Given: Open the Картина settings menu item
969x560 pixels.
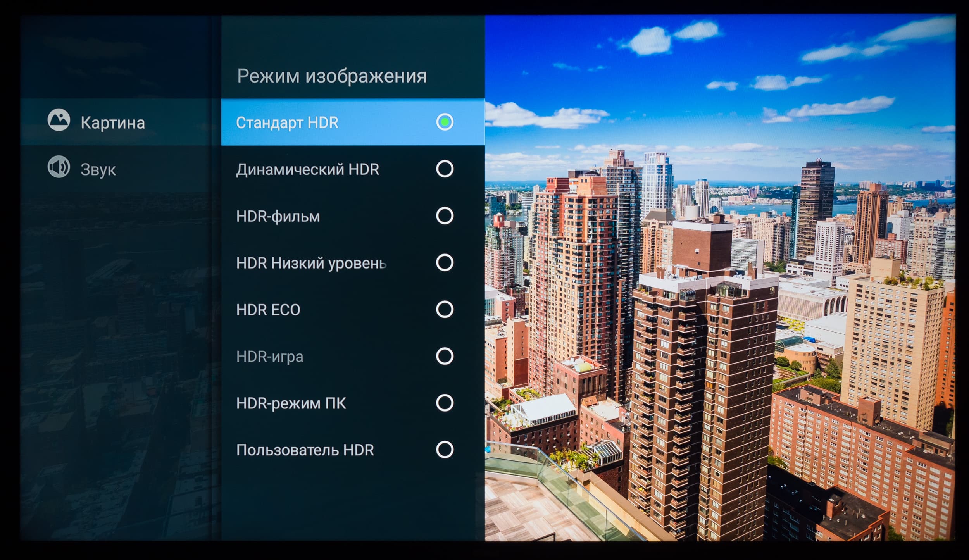Looking at the screenshot, I should click(x=112, y=123).
